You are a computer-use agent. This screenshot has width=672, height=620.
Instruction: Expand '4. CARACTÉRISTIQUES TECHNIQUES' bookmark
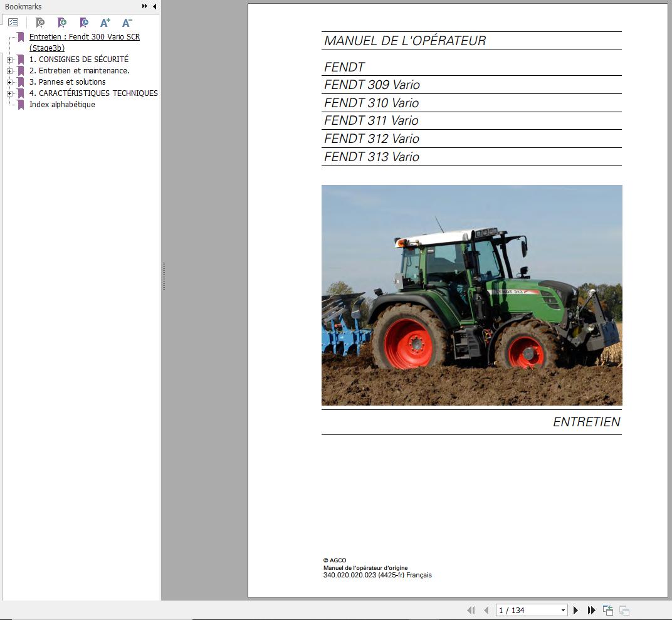[x=9, y=93]
